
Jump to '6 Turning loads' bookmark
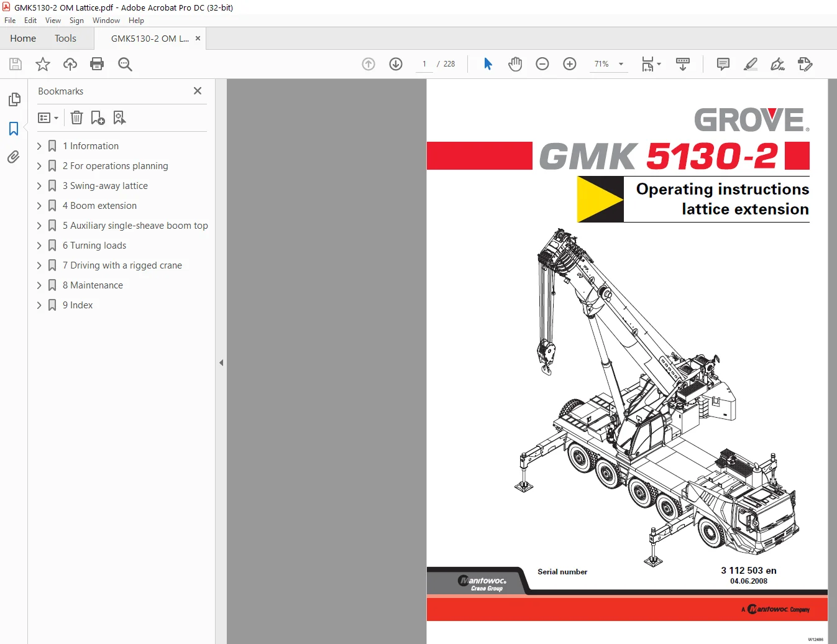click(94, 246)
